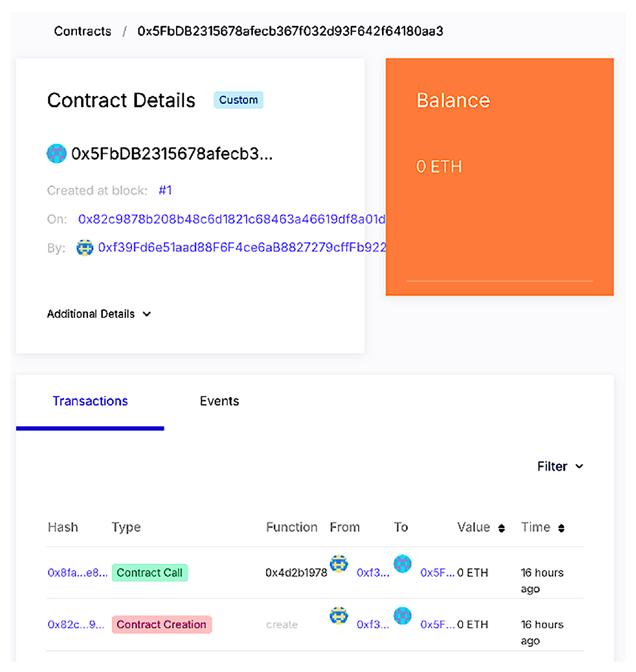Open creator address 0xf39Fd6e5 link
Viewport: 636px width, 672px height.
click(242, 247)
